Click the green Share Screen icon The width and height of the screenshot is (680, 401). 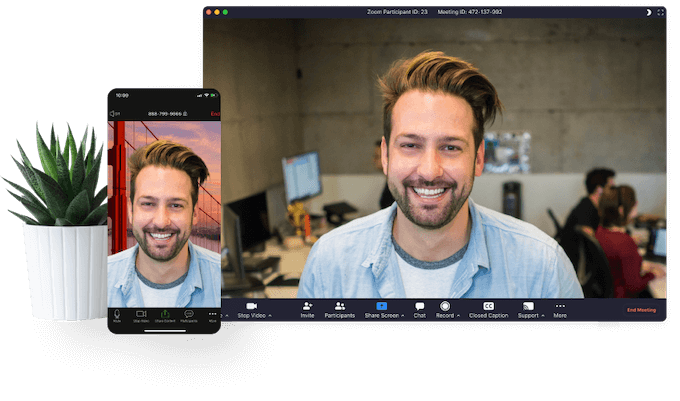381,306
